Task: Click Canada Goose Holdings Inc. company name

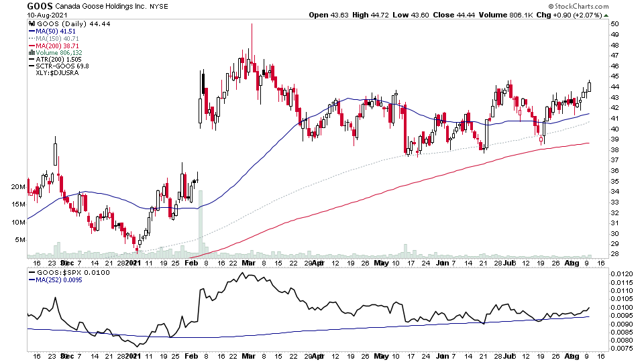Action: point(101,6)
